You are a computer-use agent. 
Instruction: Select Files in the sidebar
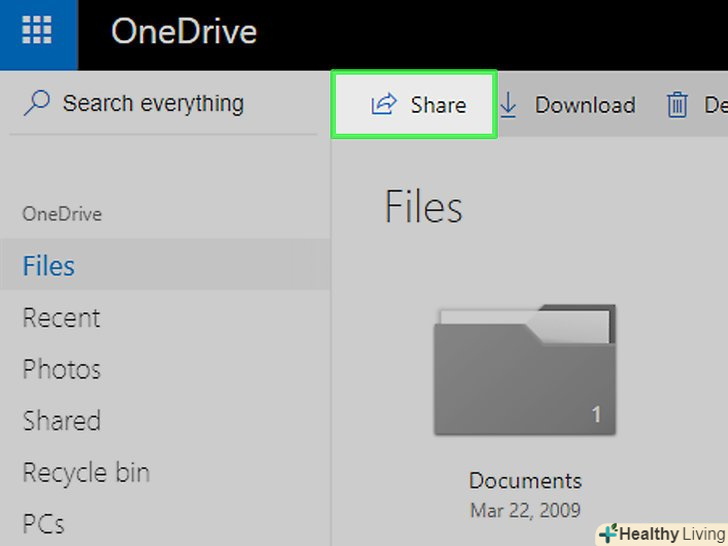click(x=165, y=265)
